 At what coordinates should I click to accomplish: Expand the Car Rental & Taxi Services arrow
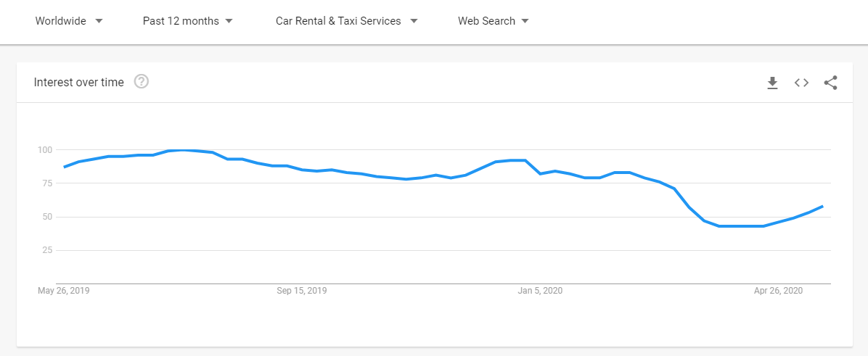click(x=414, y=21)
